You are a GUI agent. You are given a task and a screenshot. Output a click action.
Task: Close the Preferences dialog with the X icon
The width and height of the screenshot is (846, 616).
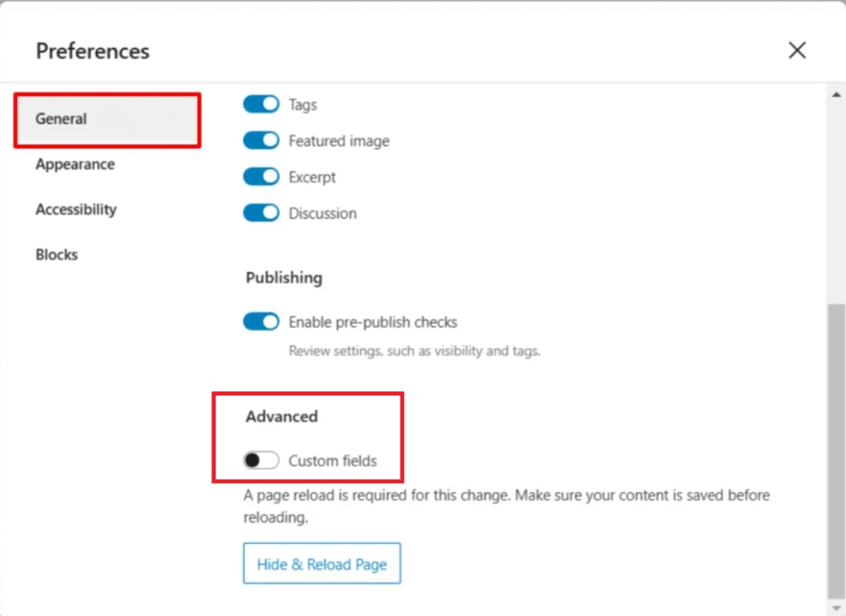[797, 50]
